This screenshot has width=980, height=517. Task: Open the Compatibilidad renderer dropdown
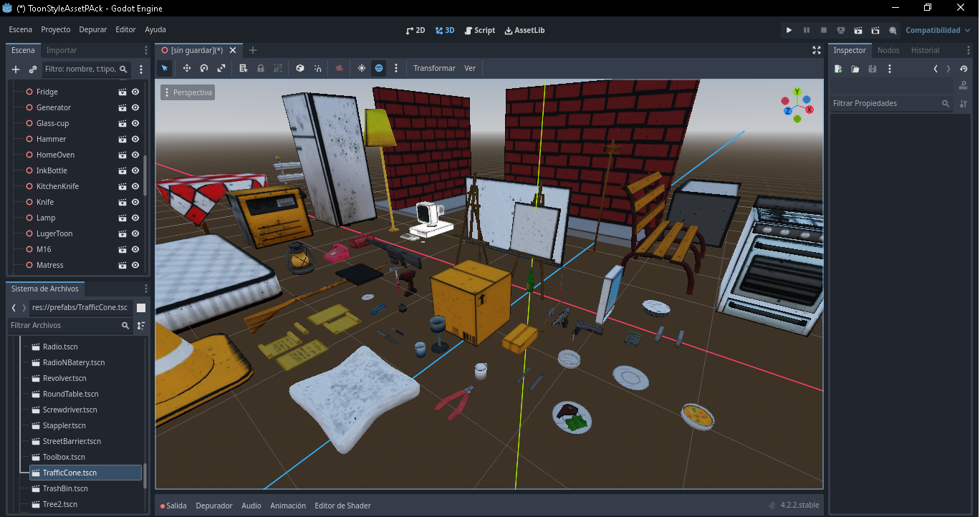tap(938, 30)
